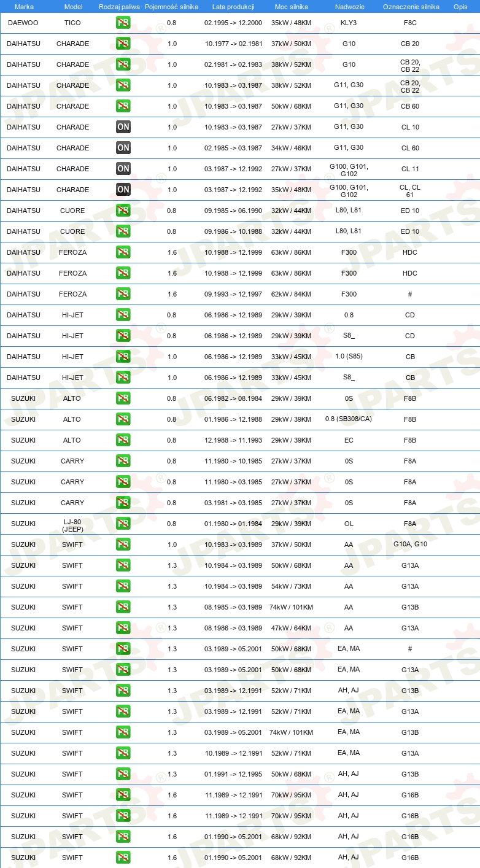The image size is (480, 868).
Task: Click the 0.8 (SB308/CA) body cell
Action: coord(349,419)
